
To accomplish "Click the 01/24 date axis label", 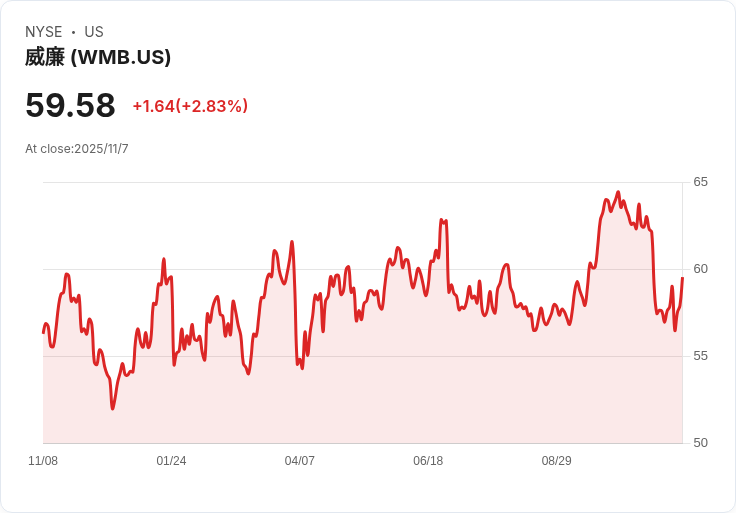I will click(x=171, y=461).
